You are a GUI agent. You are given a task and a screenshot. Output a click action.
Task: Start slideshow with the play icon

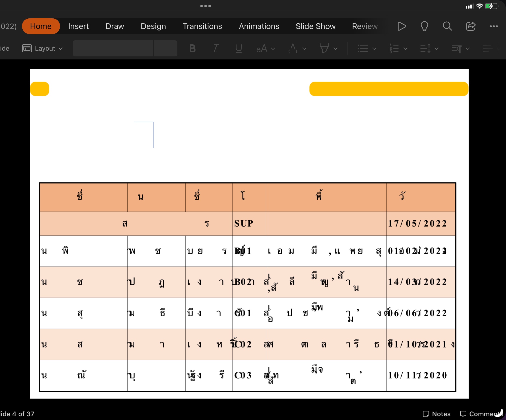pos(402,26)
